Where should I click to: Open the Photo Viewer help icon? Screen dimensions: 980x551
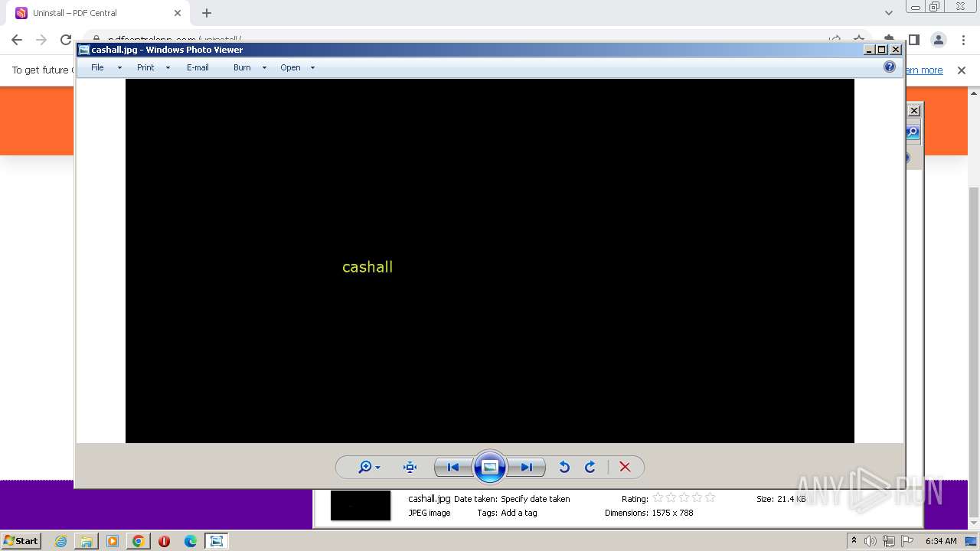(890, 67)
